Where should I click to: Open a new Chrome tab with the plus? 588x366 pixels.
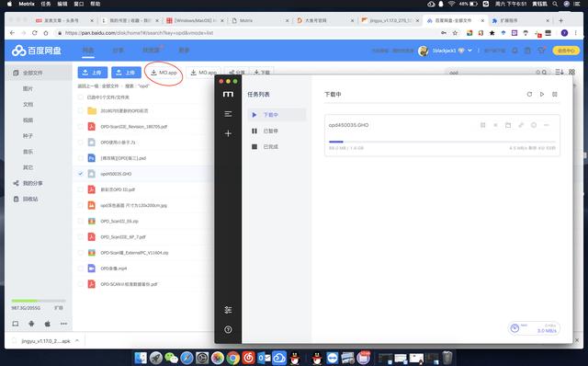[561, 20]
